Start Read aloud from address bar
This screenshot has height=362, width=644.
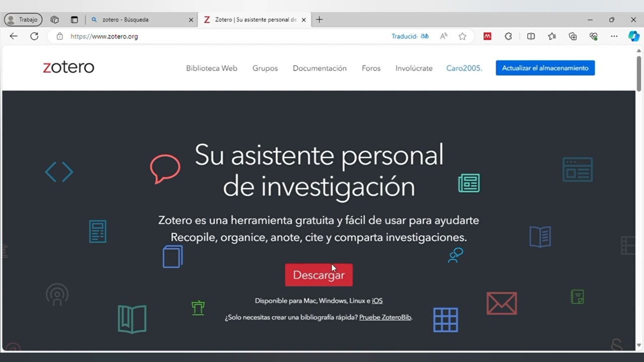444,36
